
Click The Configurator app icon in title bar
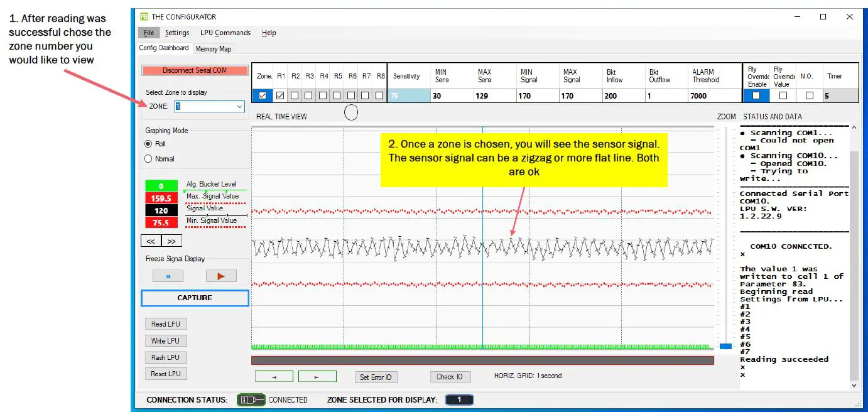pyautogui.click(x=144, y=16)
